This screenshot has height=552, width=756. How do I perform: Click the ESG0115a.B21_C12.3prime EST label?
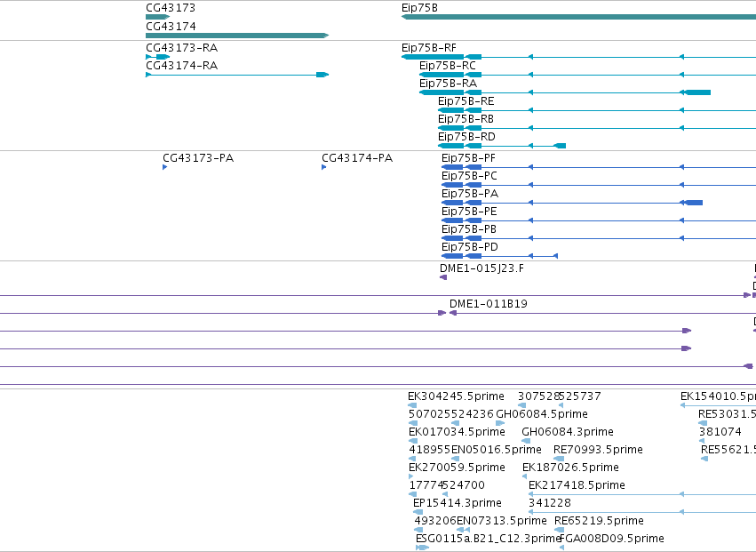click(x=488, y=540)
